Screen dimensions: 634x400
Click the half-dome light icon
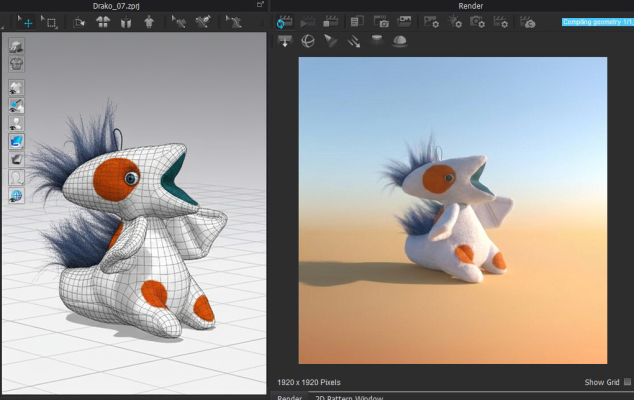(400, 41)
